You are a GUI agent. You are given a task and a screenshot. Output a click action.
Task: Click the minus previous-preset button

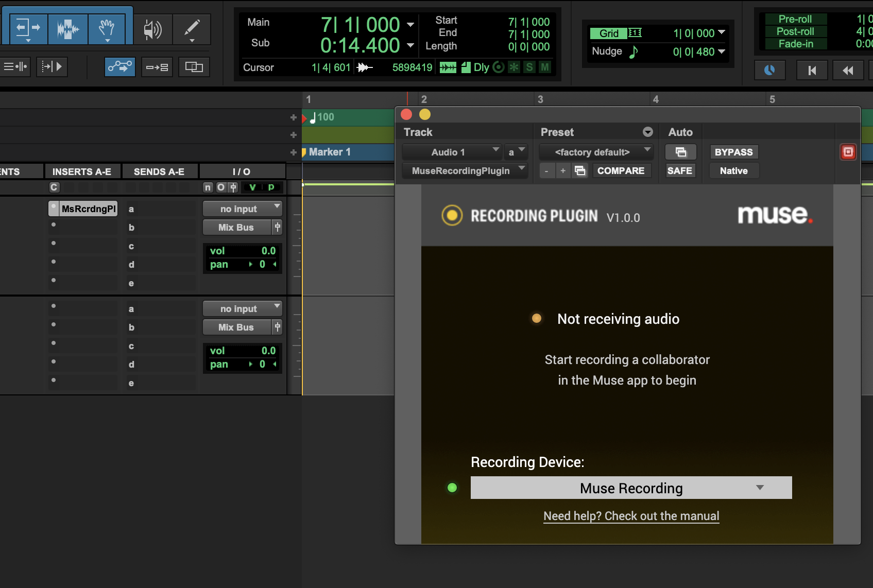coord(546,170)
